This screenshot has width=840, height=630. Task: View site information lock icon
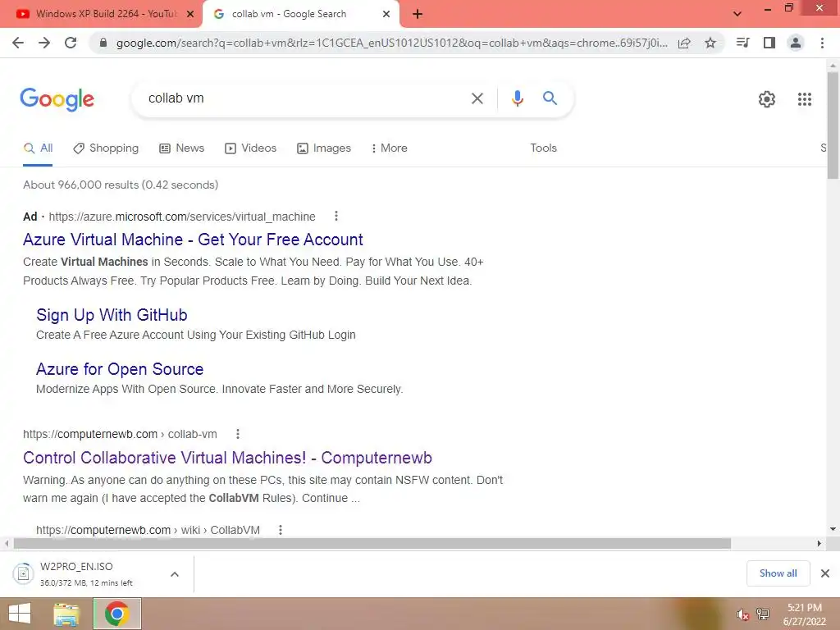(103, 43)
